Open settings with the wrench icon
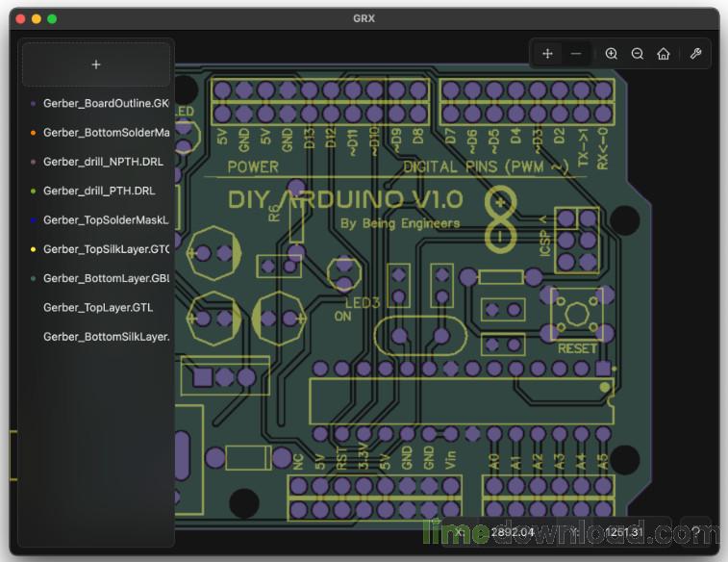Image resolution: width=728 pixels, height=562 pixels. (695, 54)
